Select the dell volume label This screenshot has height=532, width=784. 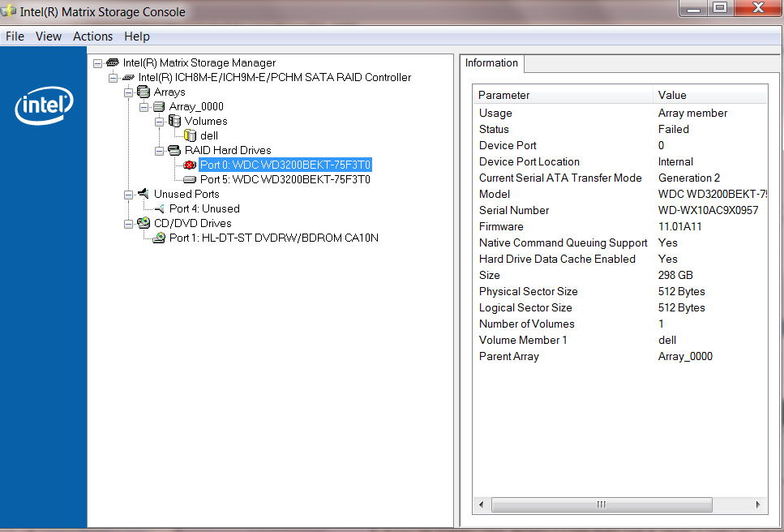click(209, 136)
